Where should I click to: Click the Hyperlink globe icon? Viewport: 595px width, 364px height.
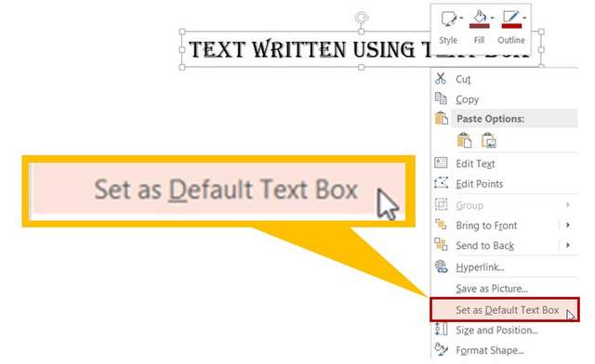[441, 266]
